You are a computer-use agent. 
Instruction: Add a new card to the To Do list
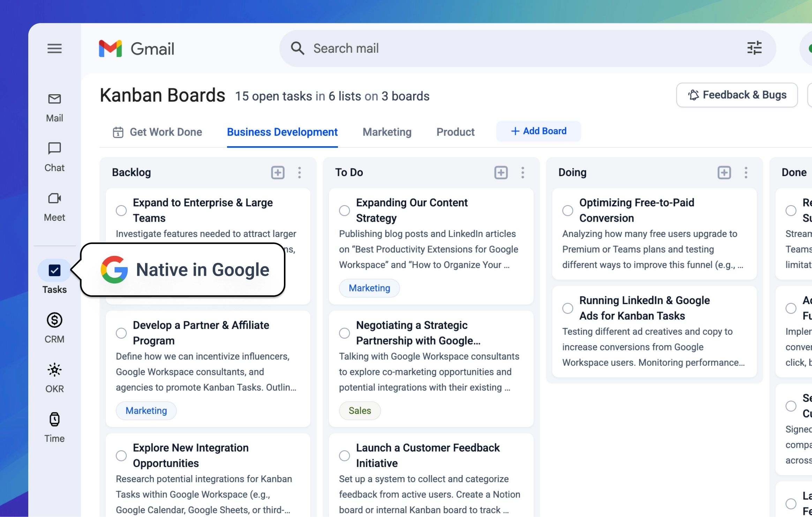[500, 172]
